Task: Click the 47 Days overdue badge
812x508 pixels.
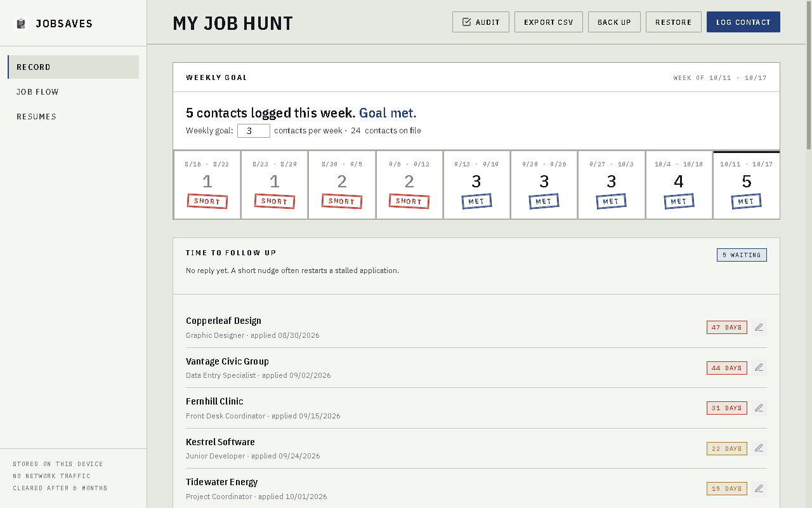Action: pos(727,328)
